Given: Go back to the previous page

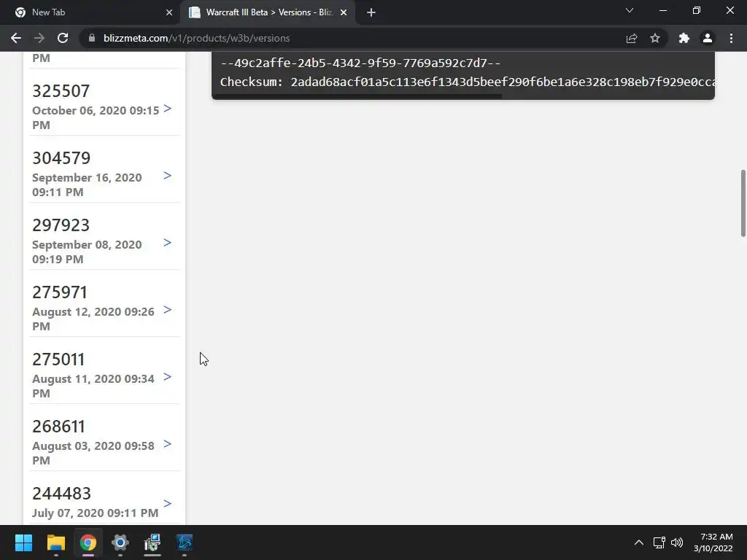Looking at the screenshot, I should (x=16, y=38).
